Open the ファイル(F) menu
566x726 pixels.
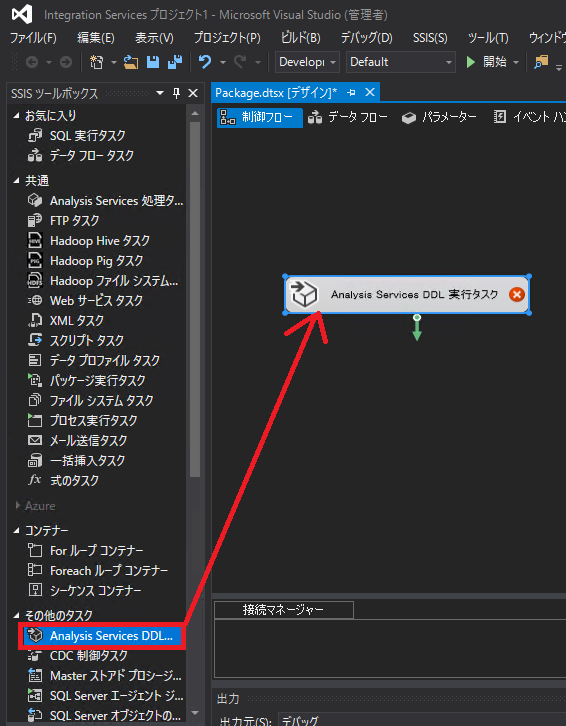33,38
